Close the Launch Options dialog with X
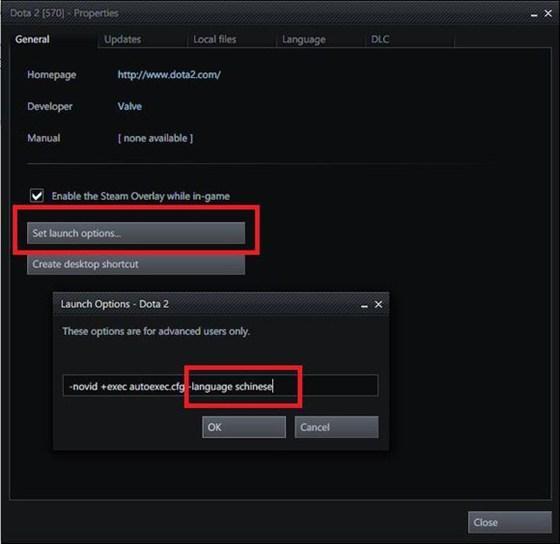560x544 pixels. pos(378,304)
